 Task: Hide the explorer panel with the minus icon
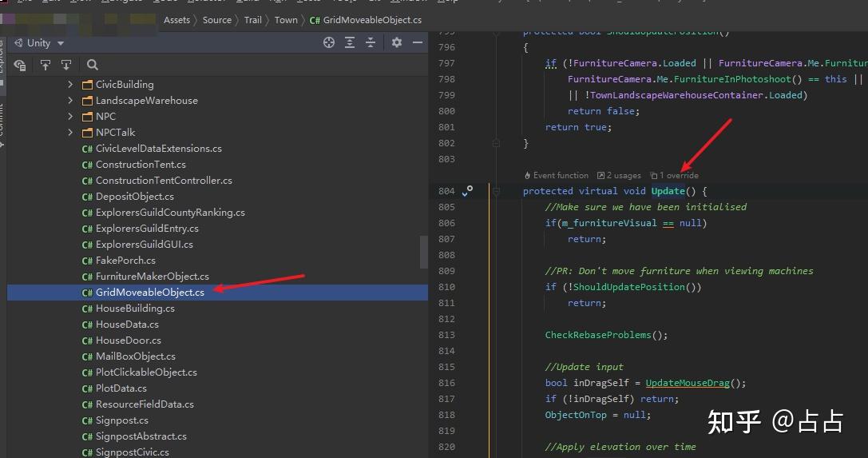(418, 43)
